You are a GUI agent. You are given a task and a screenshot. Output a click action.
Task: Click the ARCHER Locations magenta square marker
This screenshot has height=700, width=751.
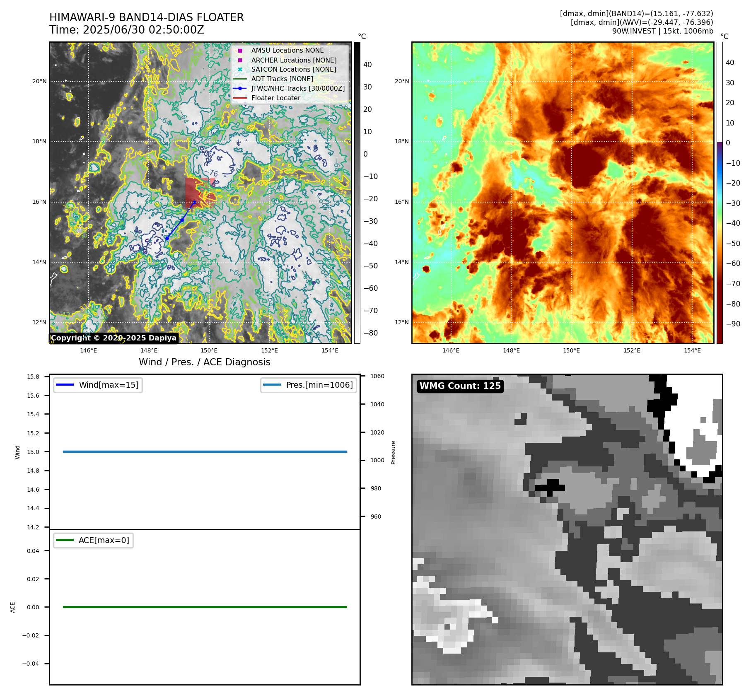click(x=240, y=60)
